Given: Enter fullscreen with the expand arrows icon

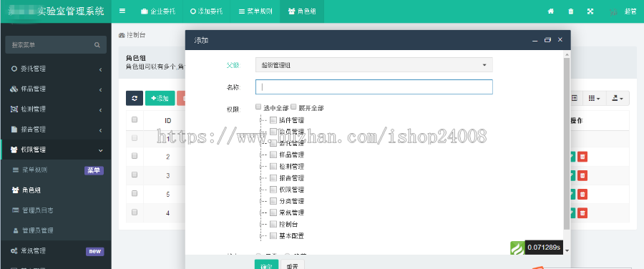Looking at the screenshot, I should click(590, 11).
